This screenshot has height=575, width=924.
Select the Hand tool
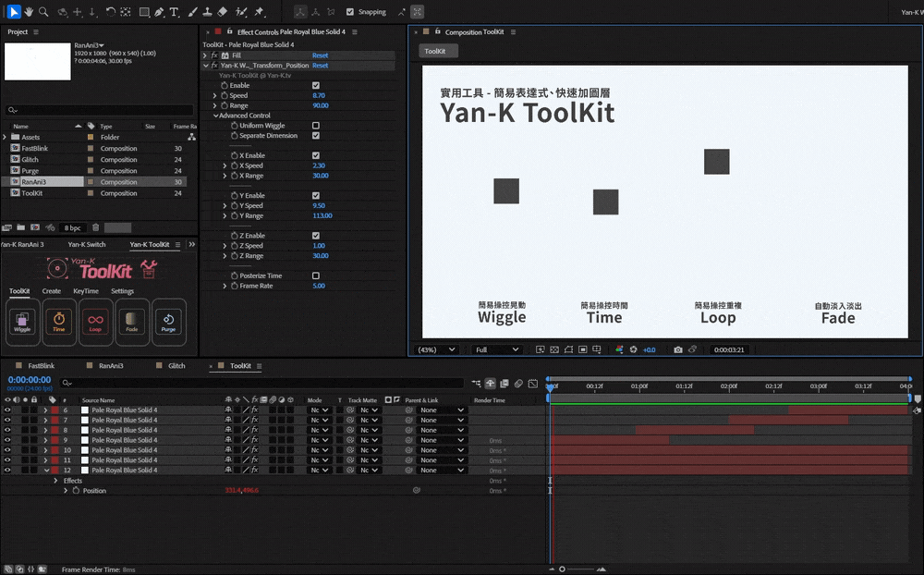click(29, 12)
